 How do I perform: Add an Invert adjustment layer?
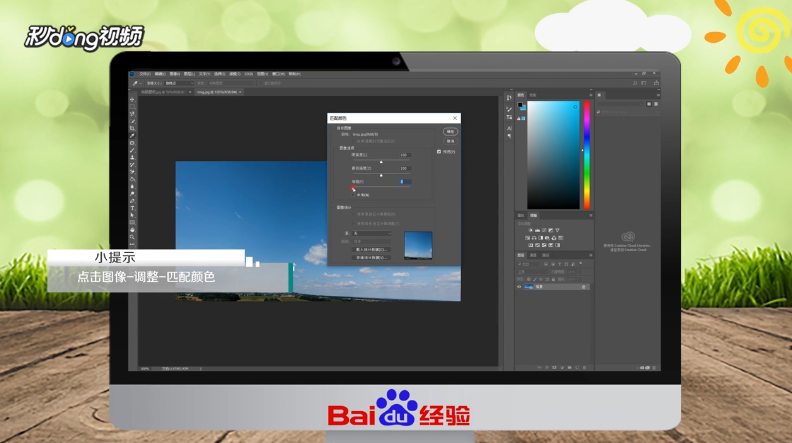(x=530, y=245)
